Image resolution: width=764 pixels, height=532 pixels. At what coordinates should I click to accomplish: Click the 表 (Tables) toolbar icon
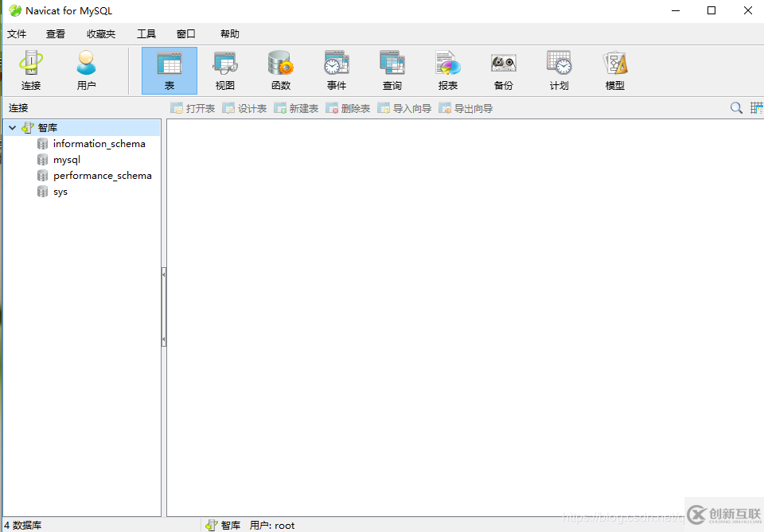tap(169, 70)
